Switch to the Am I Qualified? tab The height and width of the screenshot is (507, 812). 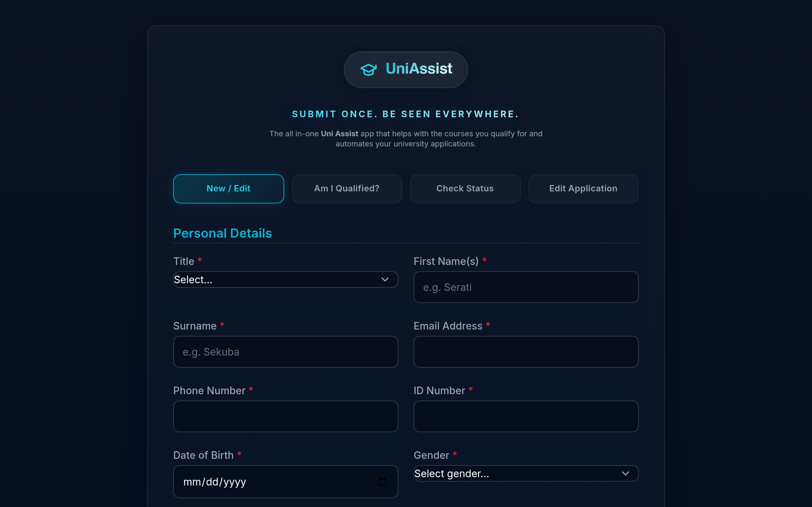tap(347, 189)
